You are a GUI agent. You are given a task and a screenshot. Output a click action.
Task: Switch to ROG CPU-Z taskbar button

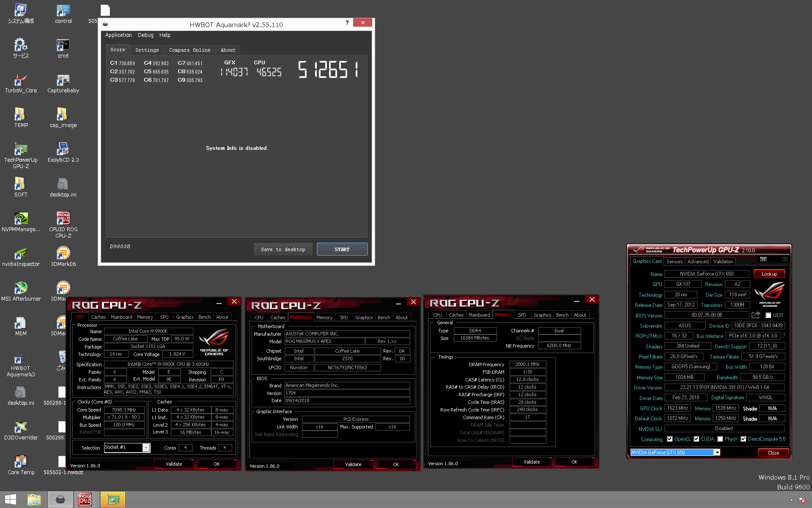point(85,500)
